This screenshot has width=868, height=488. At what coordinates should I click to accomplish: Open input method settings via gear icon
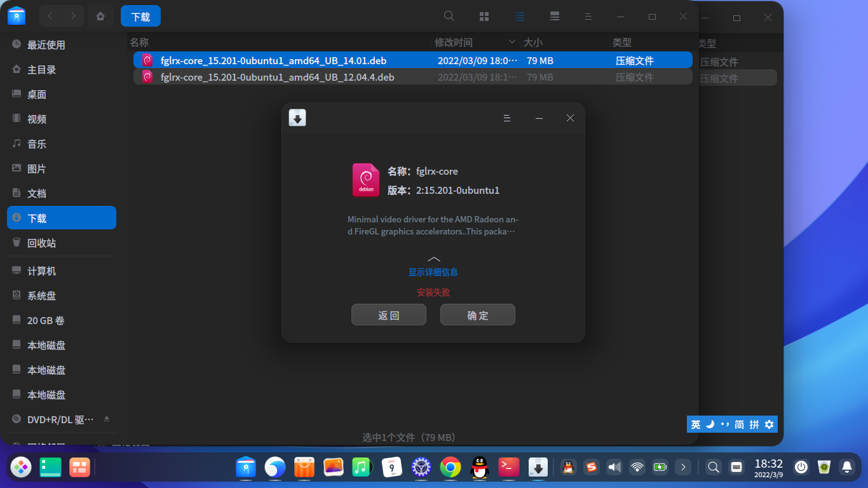(x=770, y=424)
